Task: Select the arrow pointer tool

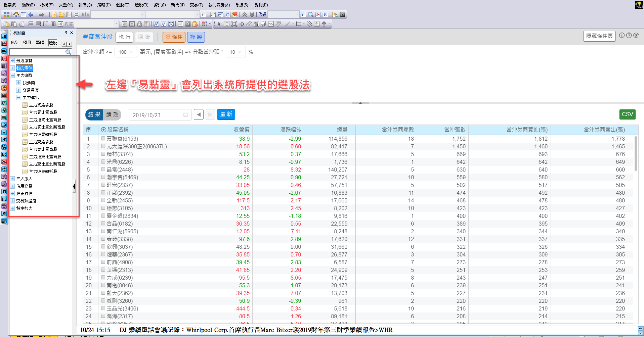Action: click(219, 24)
